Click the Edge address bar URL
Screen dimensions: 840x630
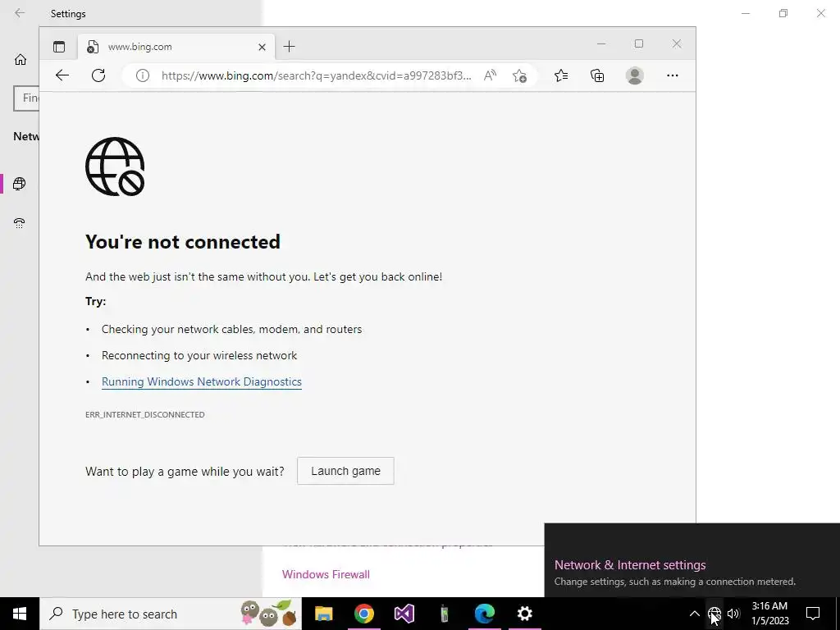316,75
